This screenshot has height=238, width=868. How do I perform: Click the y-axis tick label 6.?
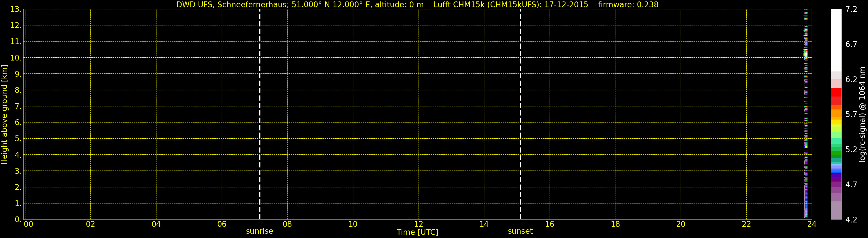pos(18,122)
